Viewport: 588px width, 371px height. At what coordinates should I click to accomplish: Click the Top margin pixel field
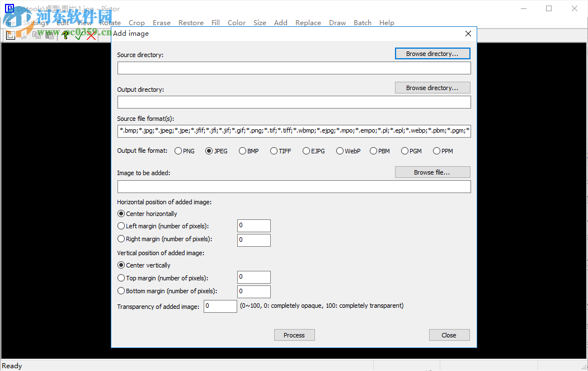[254, 277]
